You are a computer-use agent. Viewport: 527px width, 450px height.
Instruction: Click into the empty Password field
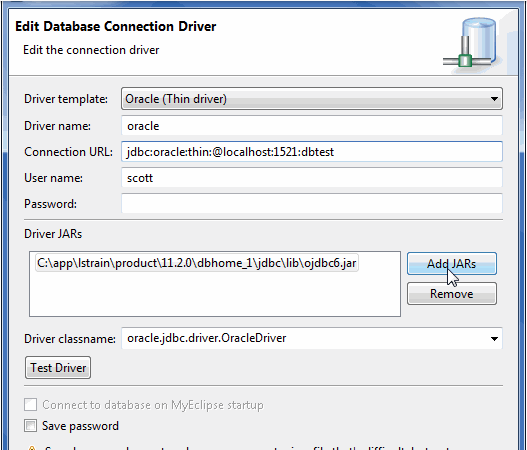pos(312,203)
